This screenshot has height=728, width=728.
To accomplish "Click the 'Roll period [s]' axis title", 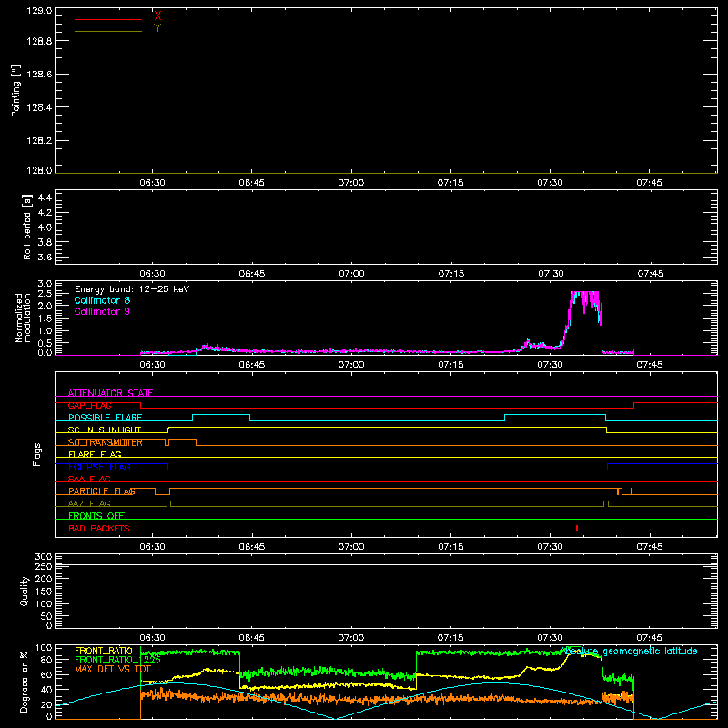I will click(x=27, y=227).
